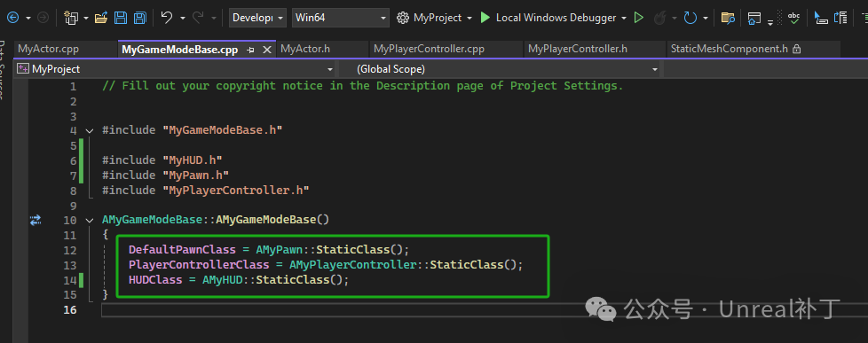Click AMyHUD in the code

click(x=223, y=279)
